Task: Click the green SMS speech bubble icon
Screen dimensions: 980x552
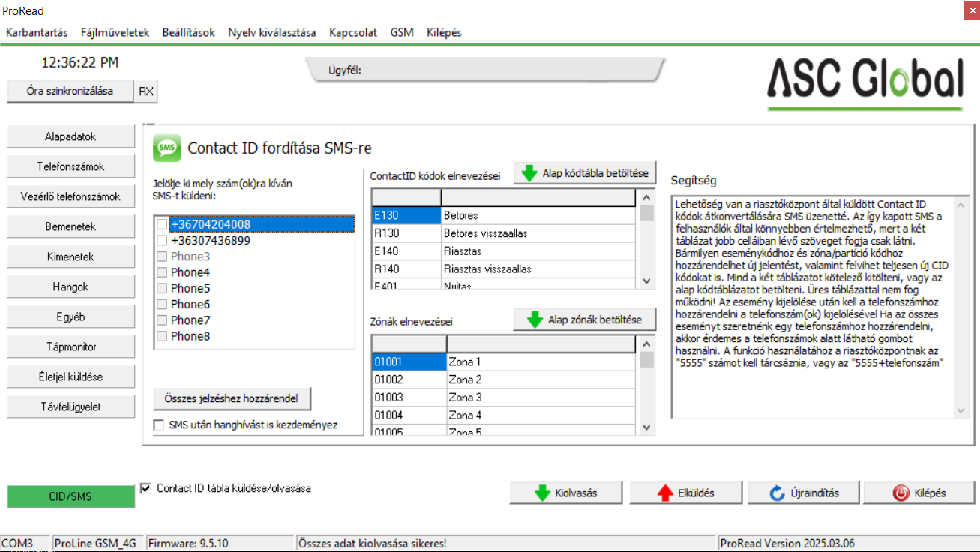Action: pyautogui.click(x=166, y=148)
